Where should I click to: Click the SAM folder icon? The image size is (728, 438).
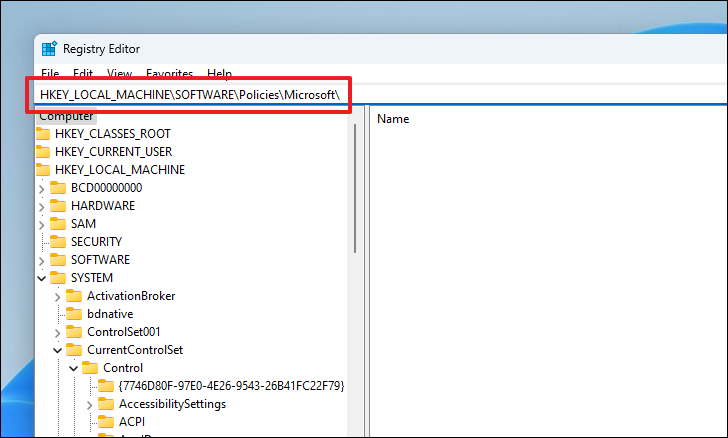tap(58, 224)
